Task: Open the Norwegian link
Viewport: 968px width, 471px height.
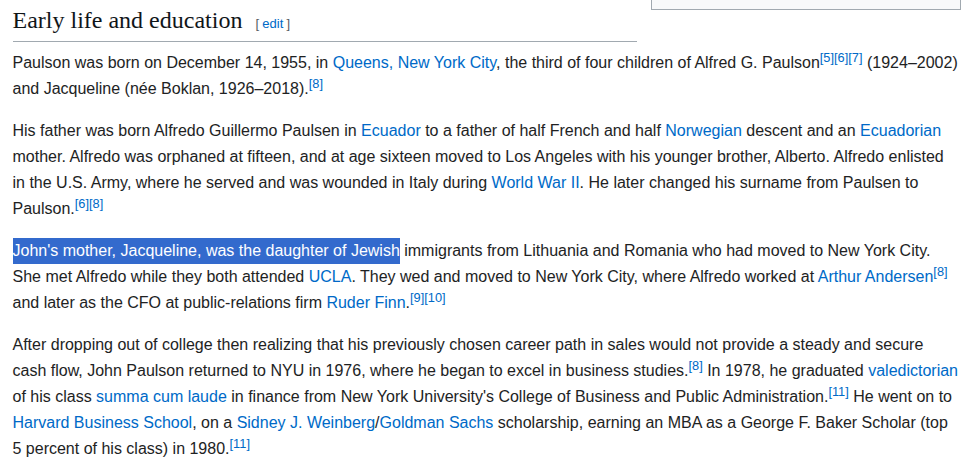Action: point(703,130)
